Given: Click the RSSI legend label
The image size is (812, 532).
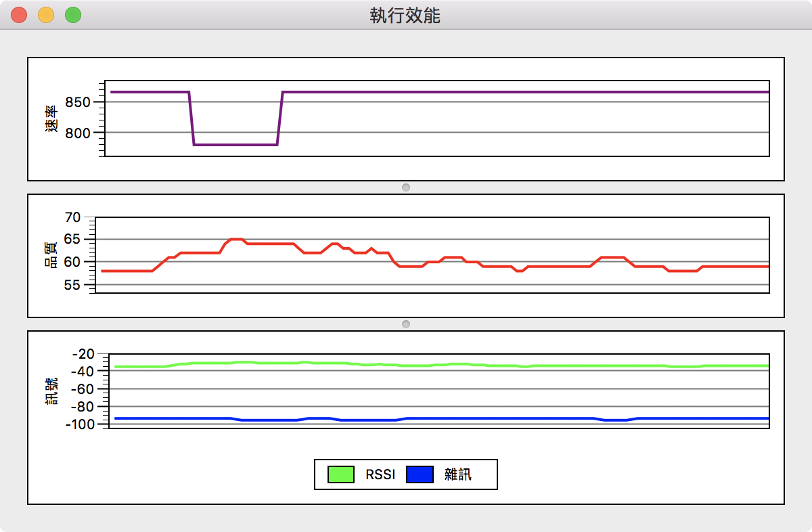Looking at the screenshot, I should (x=380, y=474).
